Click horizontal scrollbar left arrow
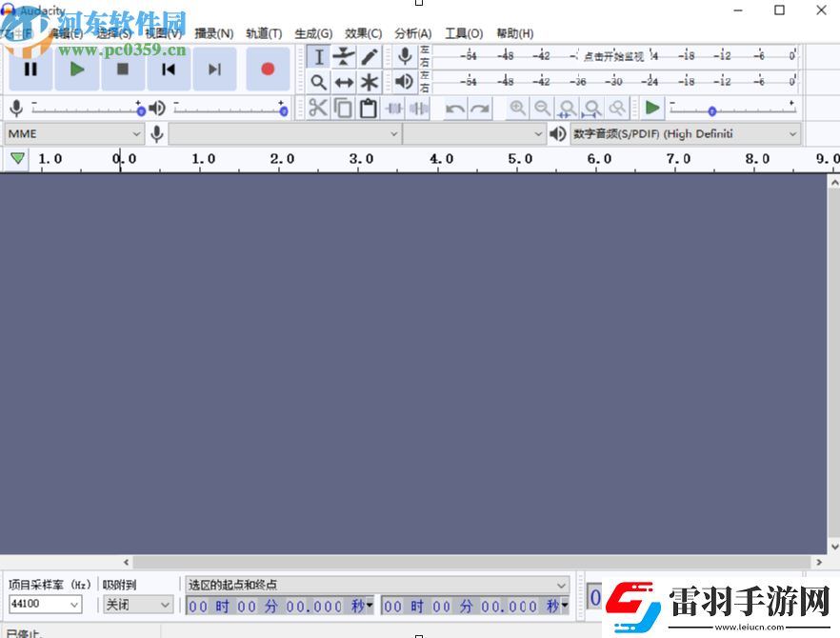 click(x=127, y=562)
